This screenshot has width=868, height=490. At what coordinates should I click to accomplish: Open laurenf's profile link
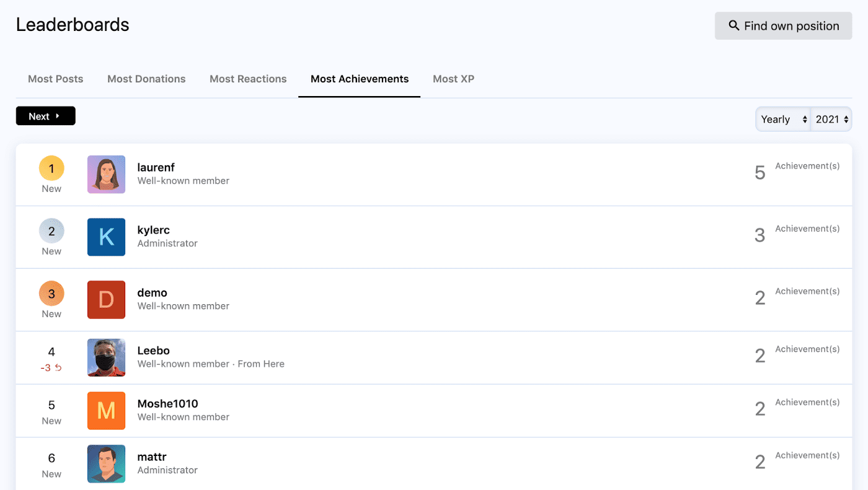[156, 167]
